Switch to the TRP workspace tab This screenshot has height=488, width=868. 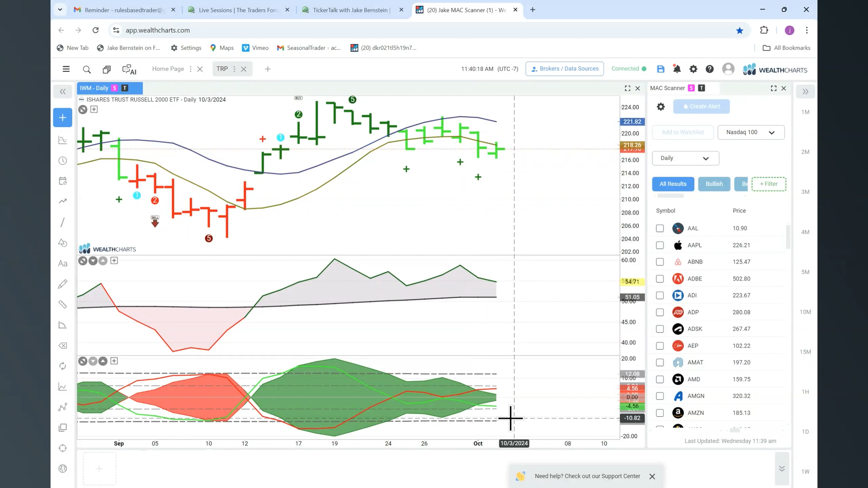pos(222,69)
